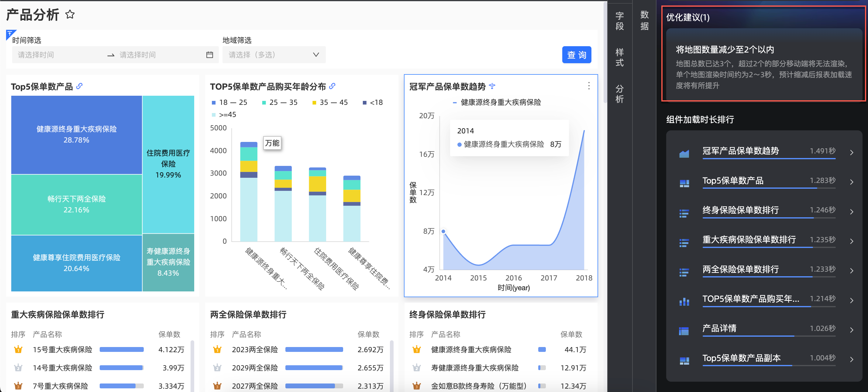
Task: Click the 查询 button
Action: 577,55
